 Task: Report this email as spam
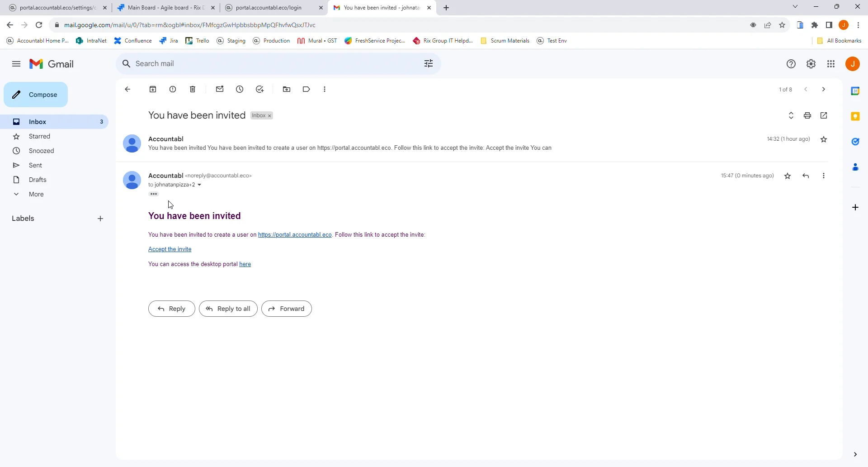point(173,90)
